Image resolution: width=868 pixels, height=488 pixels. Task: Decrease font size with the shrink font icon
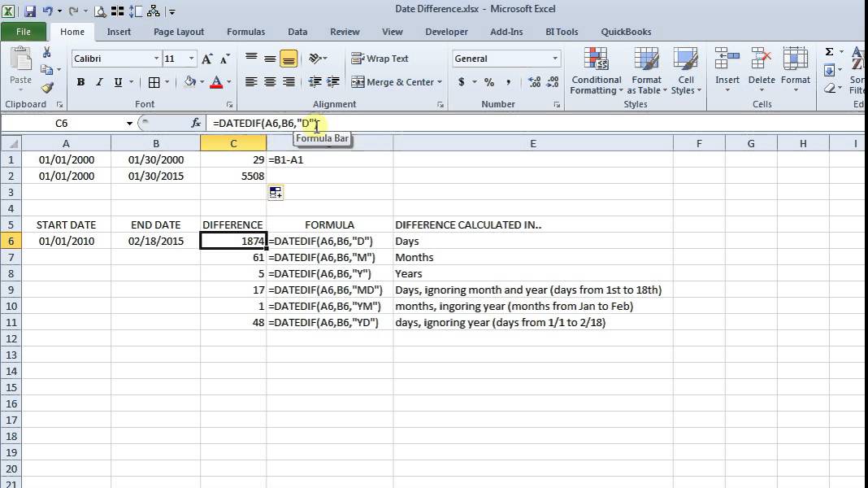(x=224, y=59)
